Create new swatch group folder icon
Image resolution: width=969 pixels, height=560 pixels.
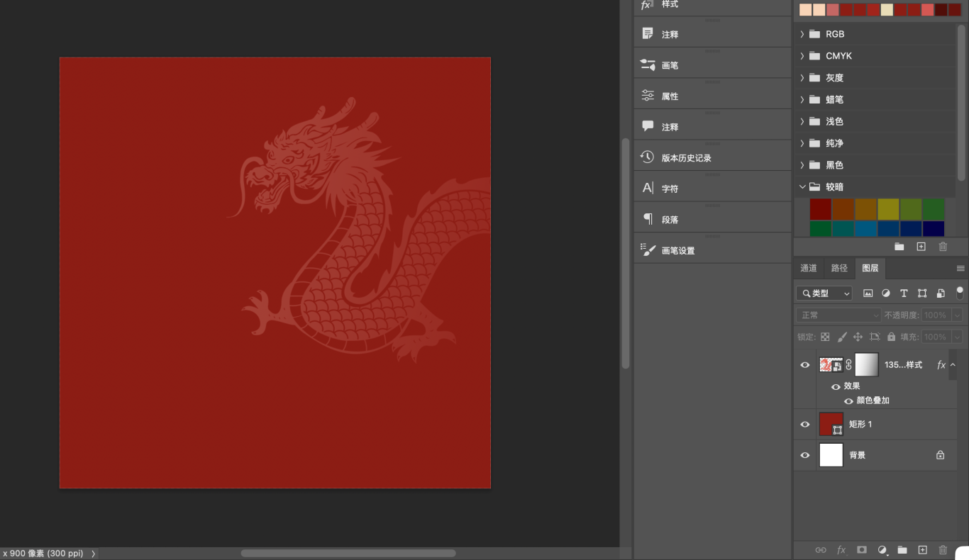coord(899,247)
